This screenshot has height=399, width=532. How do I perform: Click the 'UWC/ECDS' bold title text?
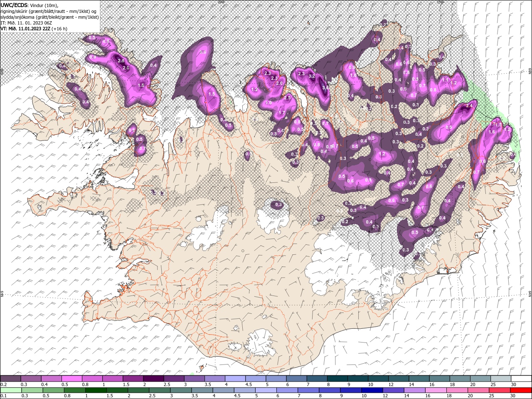click(14, 5)
